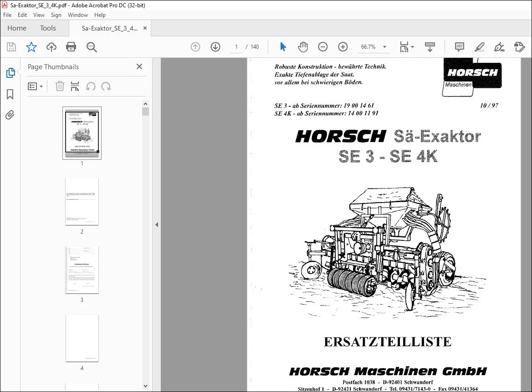Open the Bookmarks panel icon

[x=10, y=94]
